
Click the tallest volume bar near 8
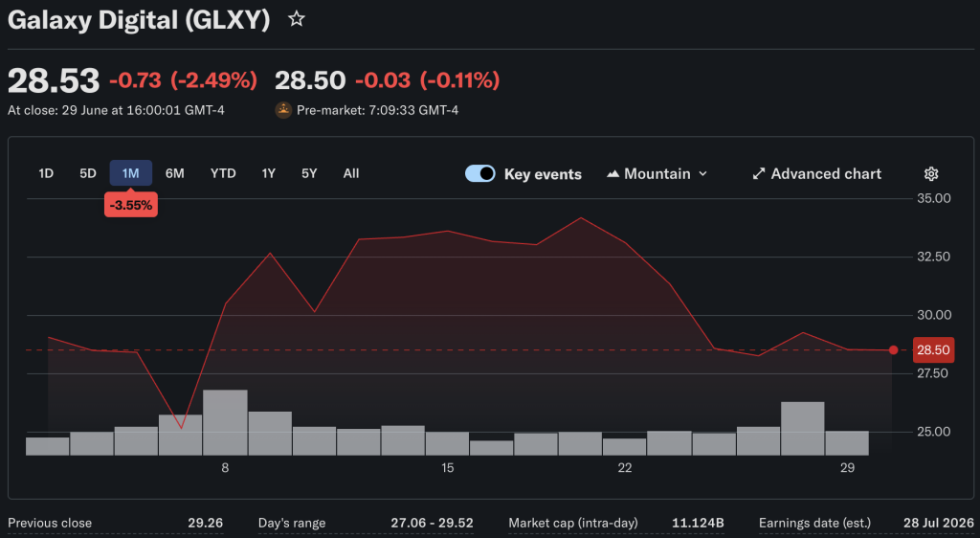click(225, 422)
